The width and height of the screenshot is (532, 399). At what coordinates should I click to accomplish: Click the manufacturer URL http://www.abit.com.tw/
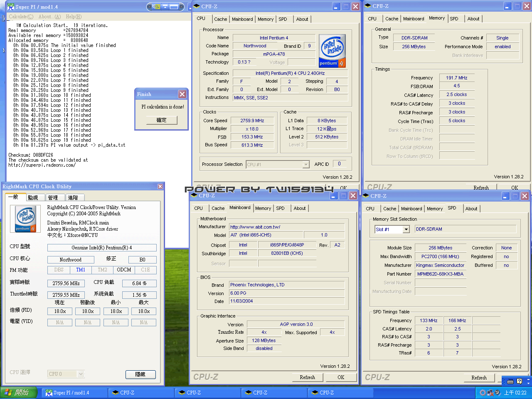click(287, 227)
